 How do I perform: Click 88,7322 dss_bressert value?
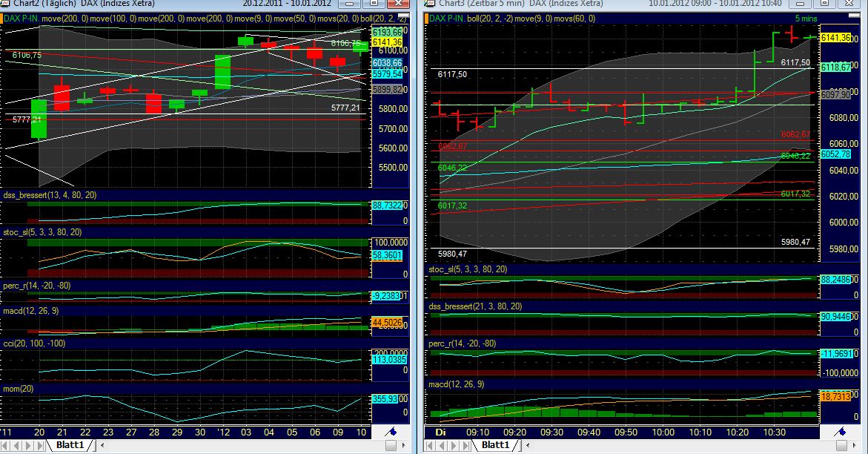pyautogui.click(x=387, y=205)
